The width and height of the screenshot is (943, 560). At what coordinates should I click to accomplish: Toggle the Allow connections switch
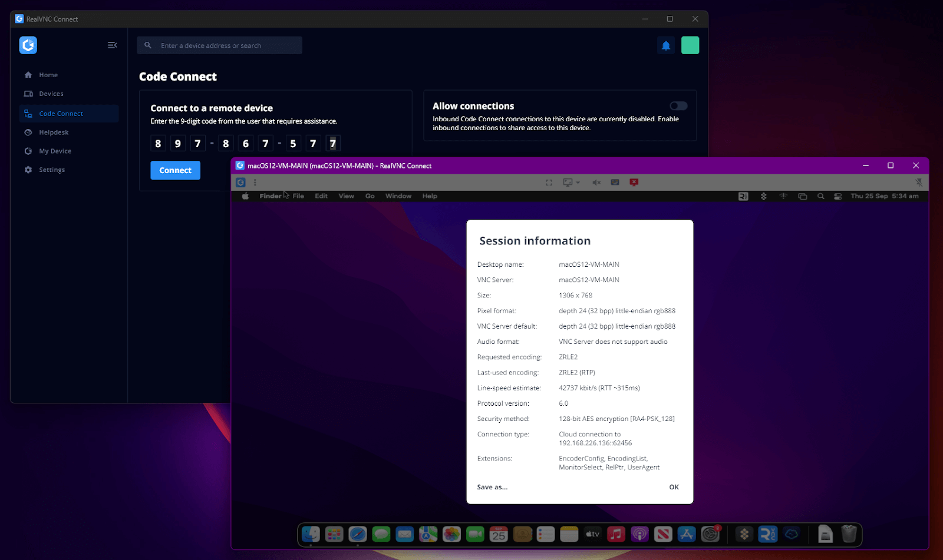point(678,106)
